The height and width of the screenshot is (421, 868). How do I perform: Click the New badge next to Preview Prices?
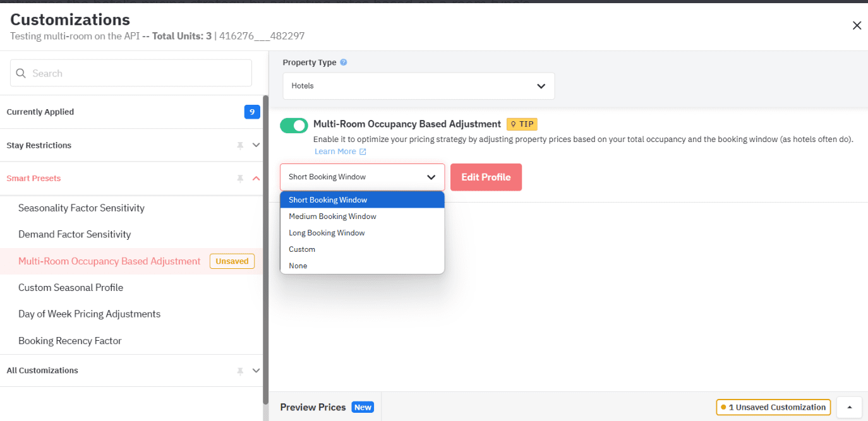(x=362, y=407)
